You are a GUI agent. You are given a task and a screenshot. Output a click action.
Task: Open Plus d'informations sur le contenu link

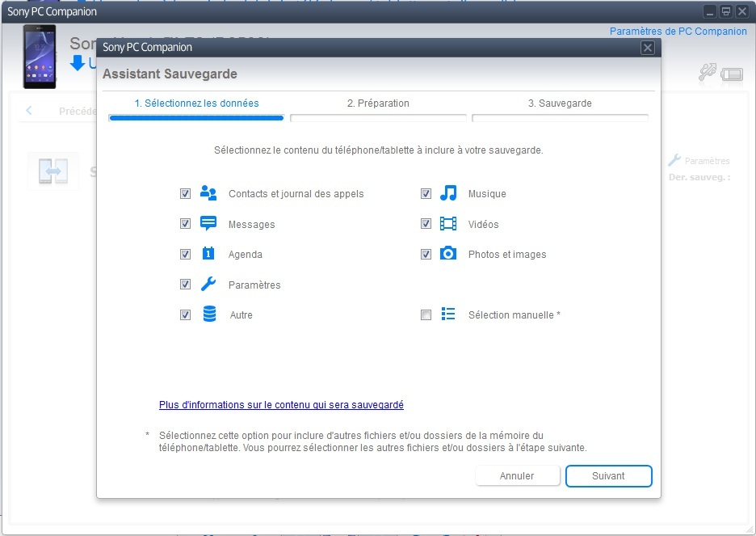tap(281, 404)
